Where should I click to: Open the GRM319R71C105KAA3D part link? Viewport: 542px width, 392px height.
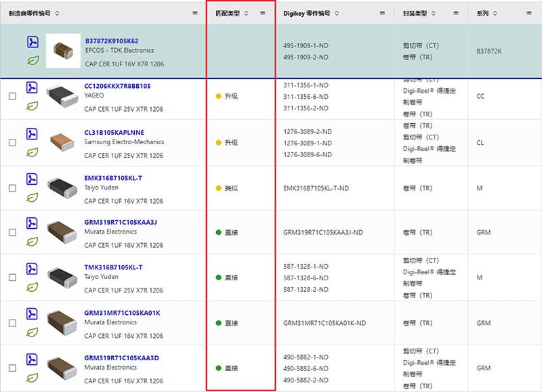[x=121, y=357]
